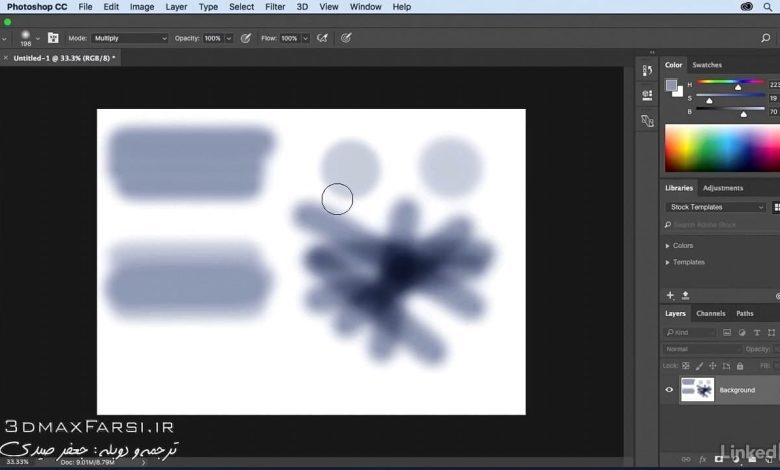Lock image pixels brush icon
Viewport: 780px width, 470px height.
pyautogui.click(x=699, y=366)
